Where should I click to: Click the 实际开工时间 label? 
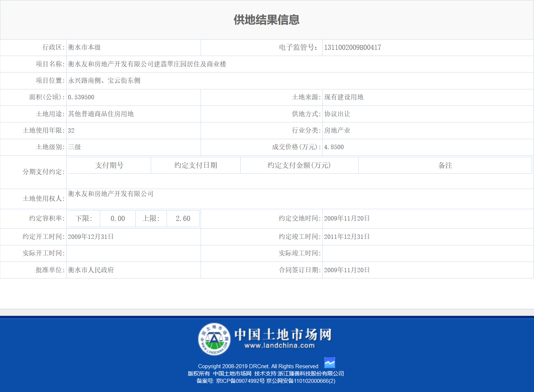(44, 253)
